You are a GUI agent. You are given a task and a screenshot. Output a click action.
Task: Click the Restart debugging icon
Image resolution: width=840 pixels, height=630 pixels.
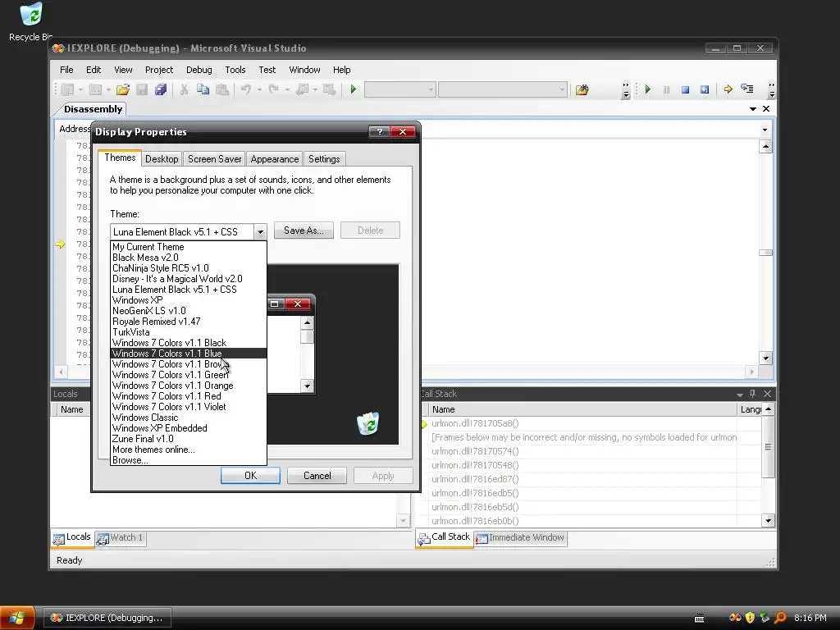705,89
